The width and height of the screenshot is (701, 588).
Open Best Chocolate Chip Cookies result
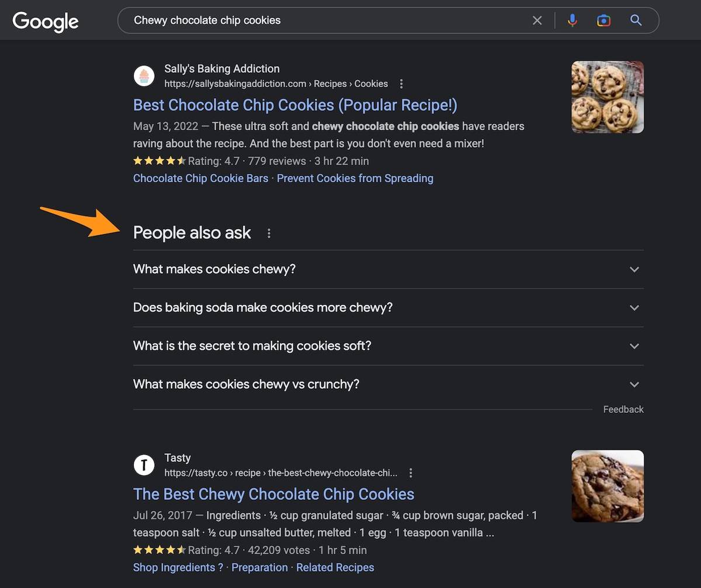(295, 105)
